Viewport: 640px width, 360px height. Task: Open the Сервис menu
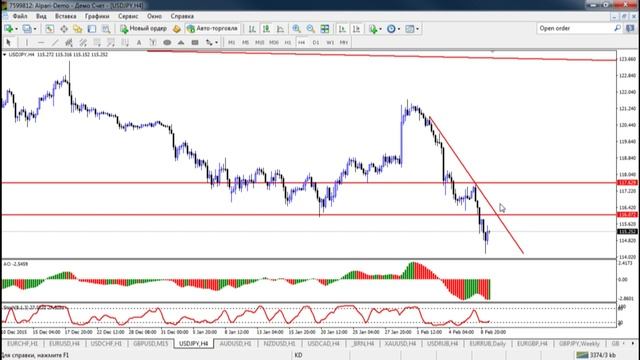click(x=128, y=16)
